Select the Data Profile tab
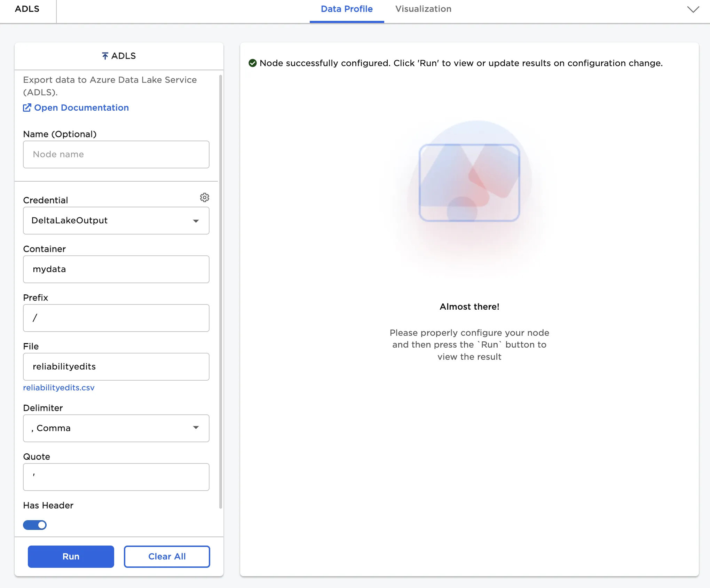Screen dimensions: 710x588 point(347,9)
